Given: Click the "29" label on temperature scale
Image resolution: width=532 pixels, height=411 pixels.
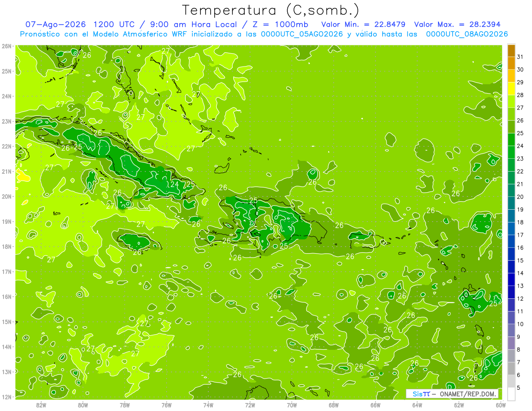Looking at the screenshot, I should (520, 82).
